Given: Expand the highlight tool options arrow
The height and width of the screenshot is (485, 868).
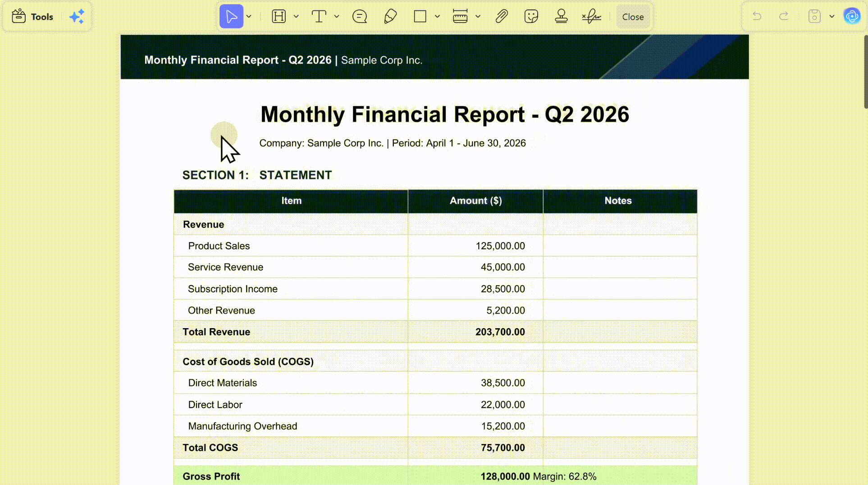Looking at the screenshot, I should [x=296, y=17].
